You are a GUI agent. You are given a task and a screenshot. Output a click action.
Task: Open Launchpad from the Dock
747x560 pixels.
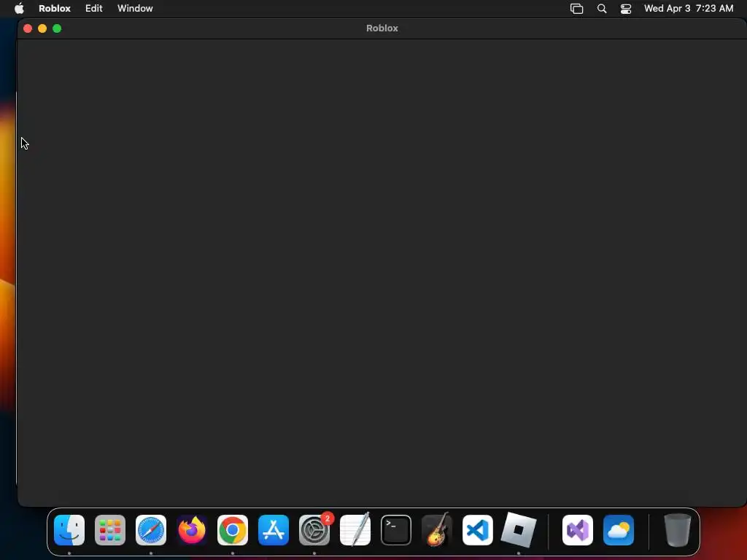tap(110, 530)
